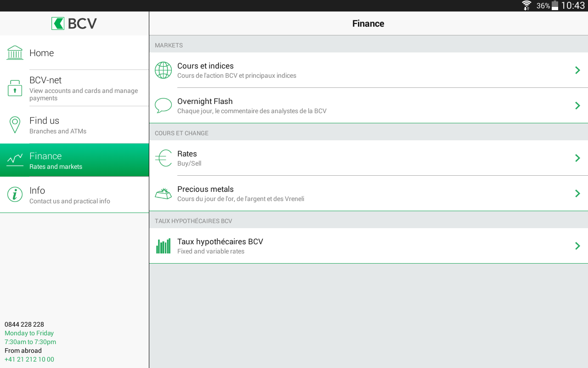The height and width of the screenshot is (368, 588).
Task: Click the speech bubble Overnight Flash icon
Action: point(163,105)
